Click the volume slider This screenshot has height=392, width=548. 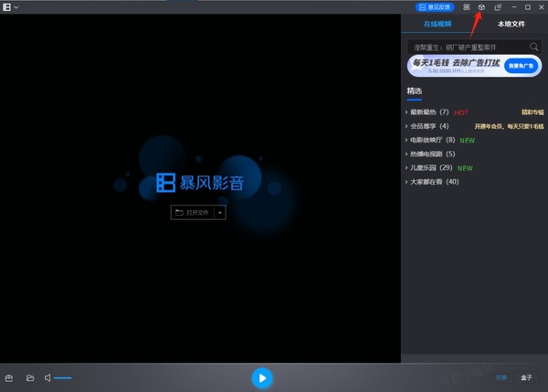tap(62, 377)
